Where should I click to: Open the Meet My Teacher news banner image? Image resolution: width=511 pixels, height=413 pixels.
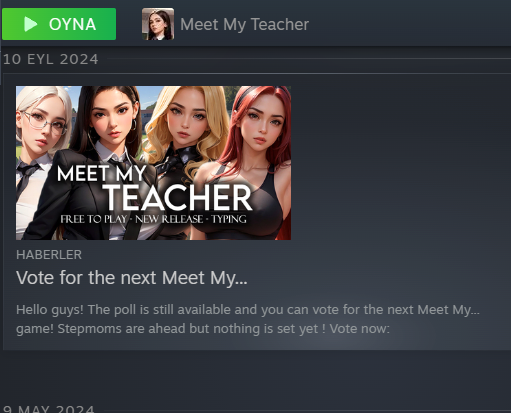point(153,163)
